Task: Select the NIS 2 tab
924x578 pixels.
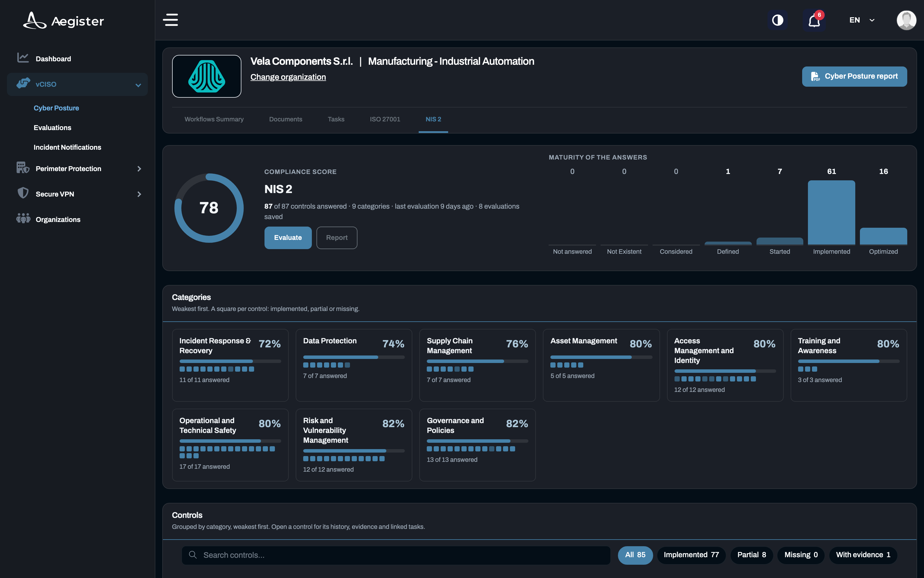Action: (433, 119)
